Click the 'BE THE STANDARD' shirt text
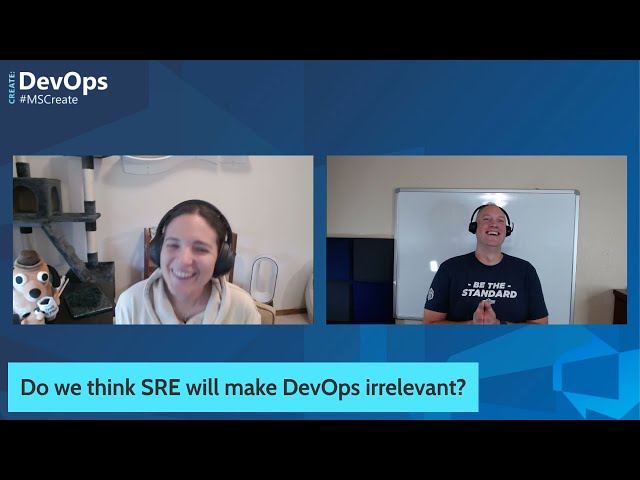The height and width of the screenshot is (480, 640). coord(489,289)
